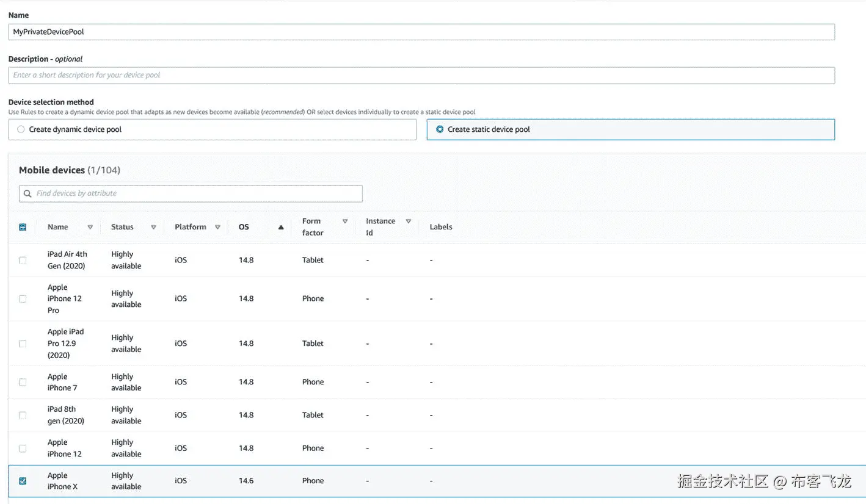Screen dimensions: 866x504
Task: Click the iOS platform cell for iPhone 12 Pro
Action: 181,299
